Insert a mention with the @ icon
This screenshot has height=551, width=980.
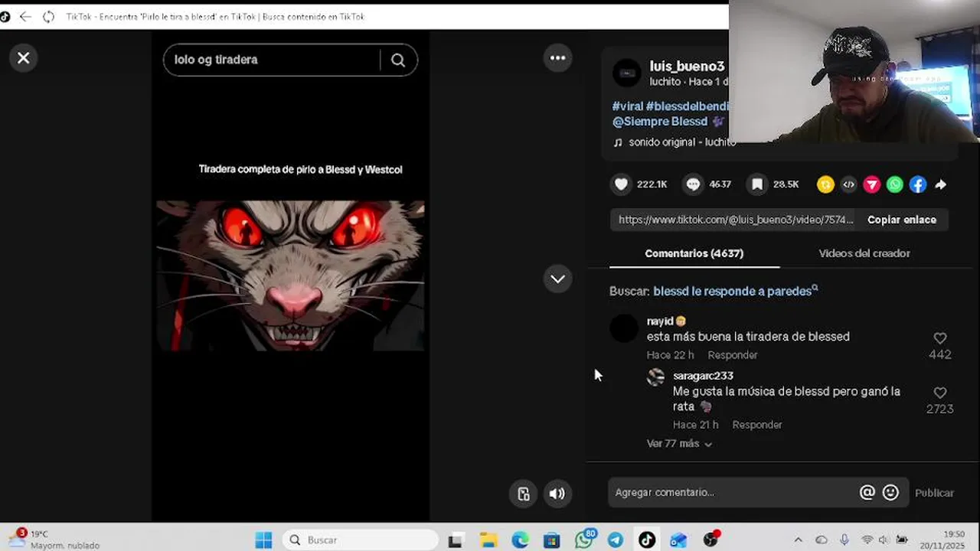867,493
